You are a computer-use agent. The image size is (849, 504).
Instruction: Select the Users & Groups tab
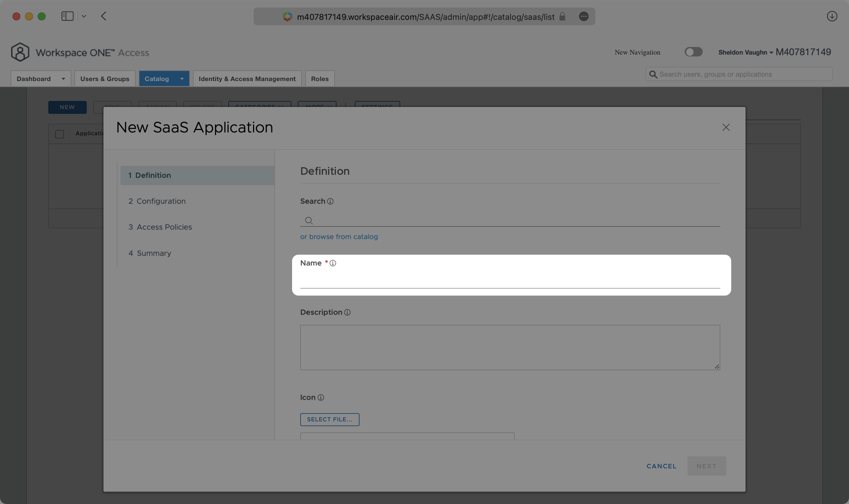[x=105, y=78]
